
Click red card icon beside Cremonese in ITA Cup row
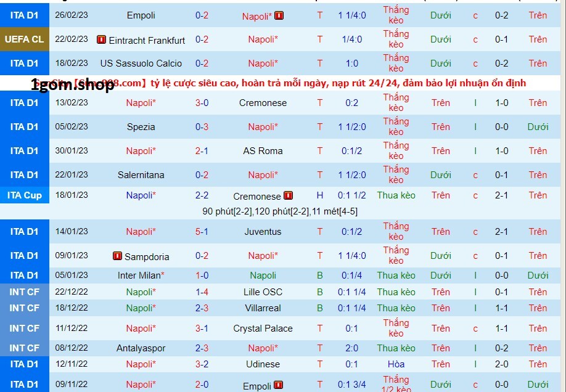[x=288, y=196]
